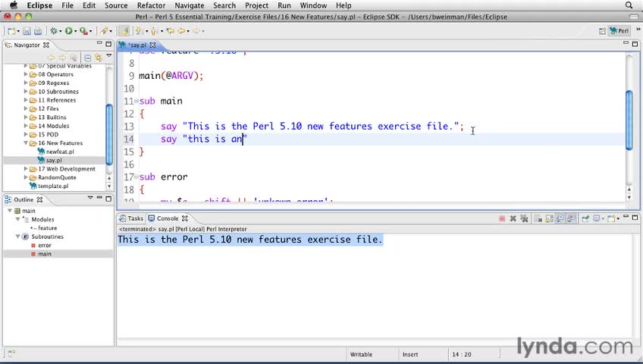Save the file with the floppy disk icon
Screen dimensions: 643x364
(x=27, y=31)
